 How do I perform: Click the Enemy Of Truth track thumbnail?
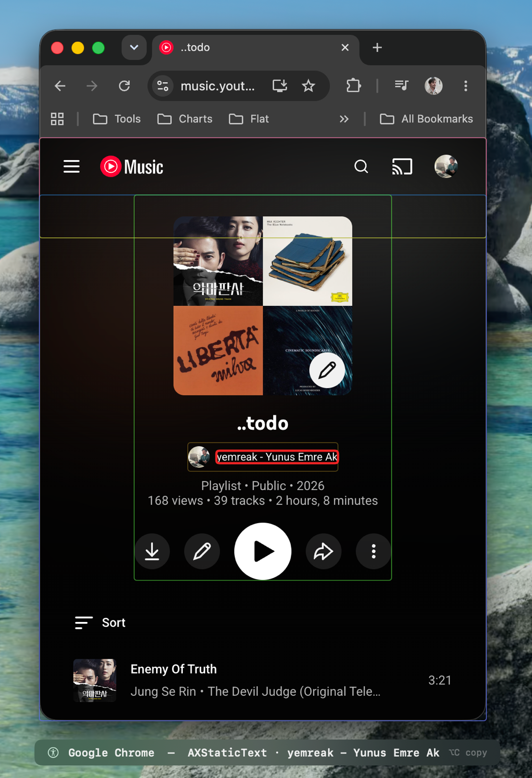coord(95,680)
